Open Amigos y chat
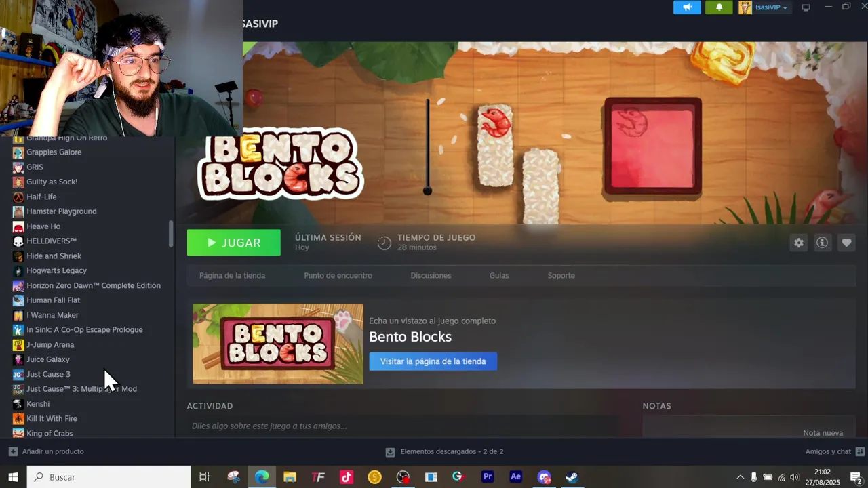This screenshot has width=868, height=488. pyautogui.click(x=835, y=451)
